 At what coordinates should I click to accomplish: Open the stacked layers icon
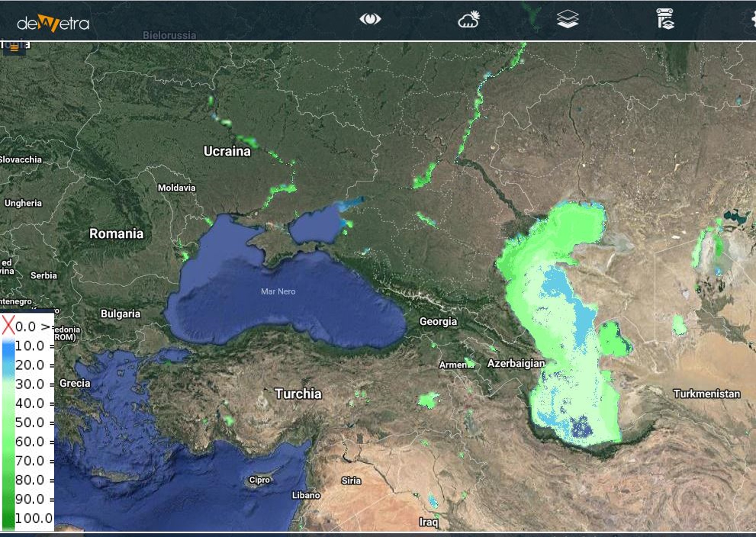tap(567, 19)
